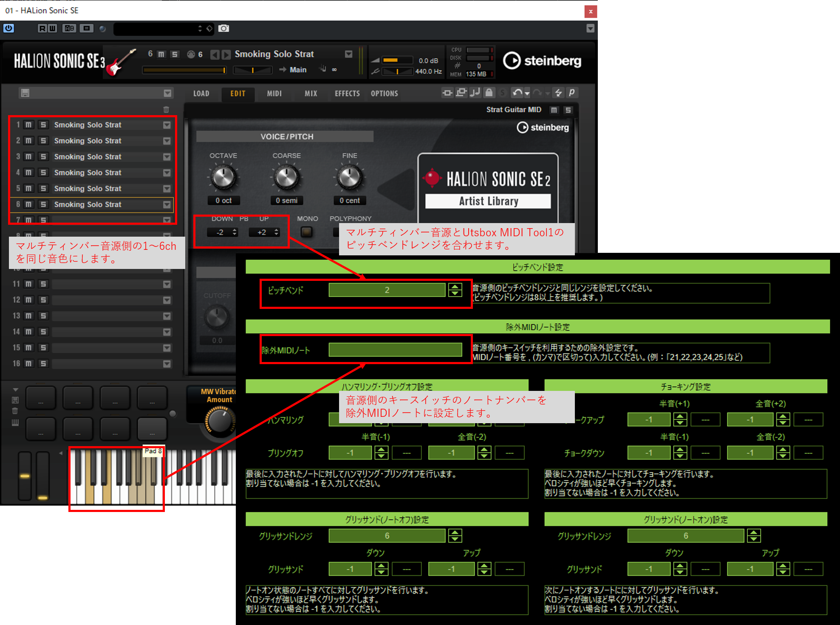Adjust the master tune slider showing 440.0 Hz
The width and height of the screenshot is (840, 625).
pos(397,71)
